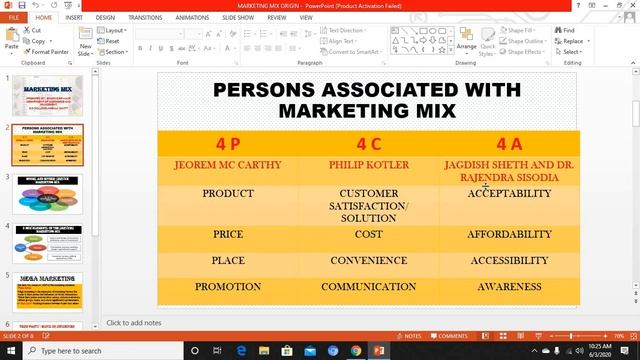Select slide 5 Mega Marketing thumbnail
Screen dimensions: 640x360
point(47,292)
